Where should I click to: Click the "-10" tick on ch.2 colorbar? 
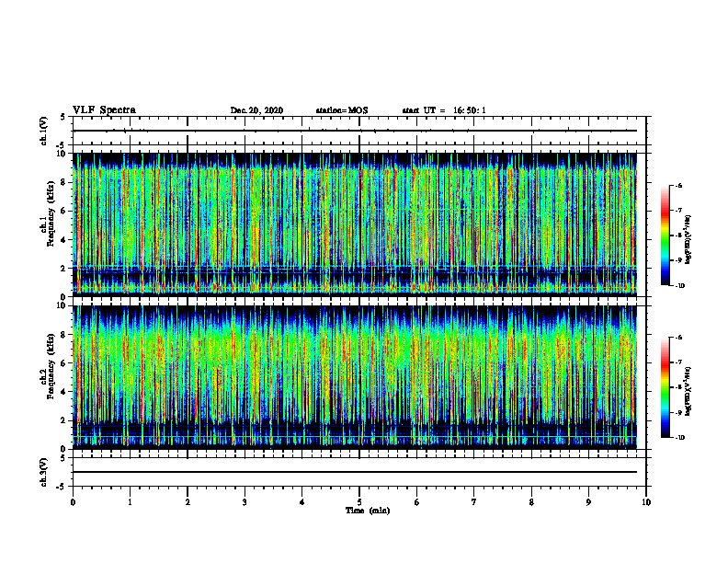click(680, 438)
